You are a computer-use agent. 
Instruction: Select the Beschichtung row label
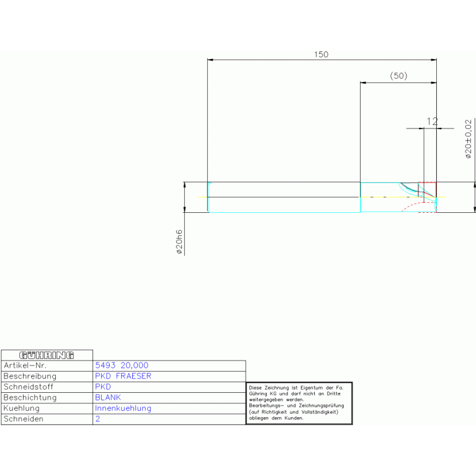pyautogui.click(x=30, y=398)
